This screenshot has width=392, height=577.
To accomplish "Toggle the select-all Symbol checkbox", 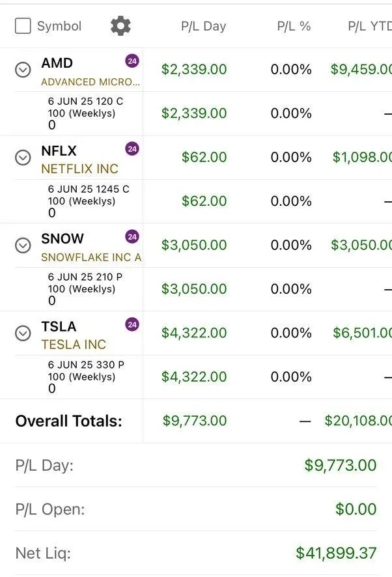I will (x=23, y=26).
